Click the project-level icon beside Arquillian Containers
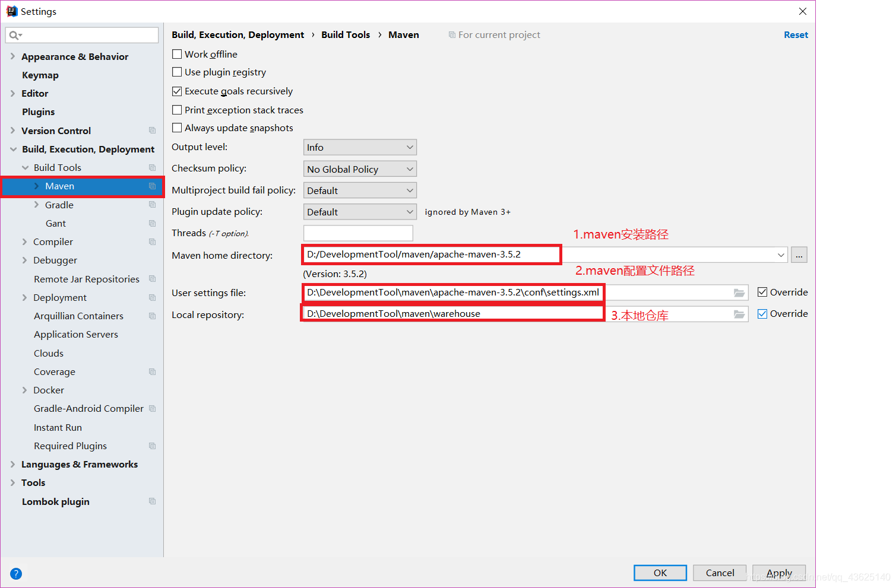 click(153, 316)
